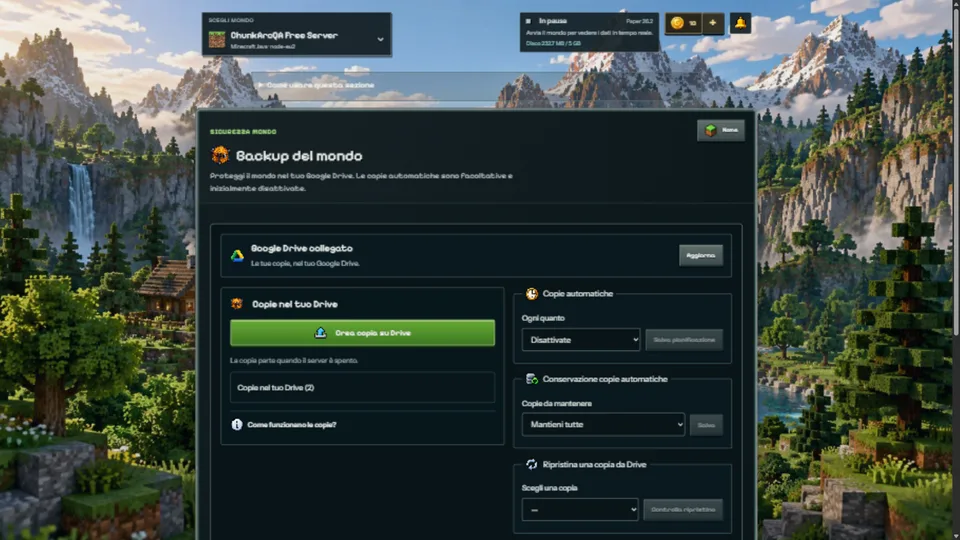Viewport: 960px width, 540px height.
Task: Click the Google Drive logo icon
Action: pos(237,256)
